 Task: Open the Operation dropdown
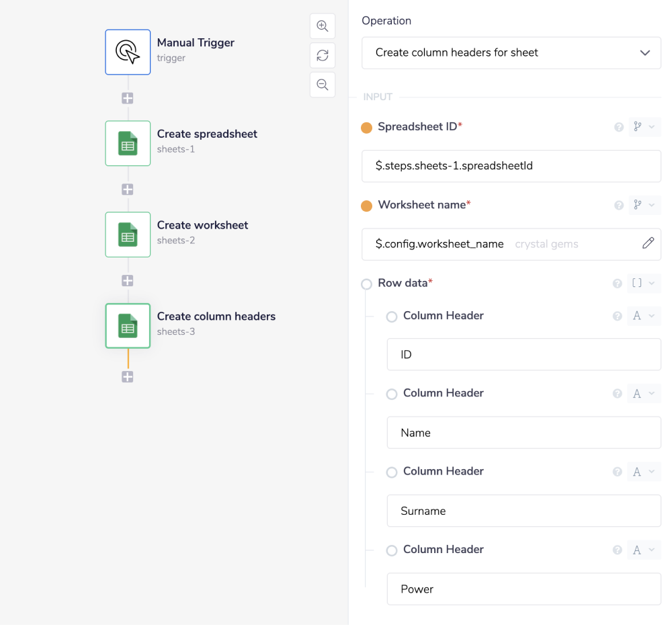pyautogui.click(x=511, y=52)
